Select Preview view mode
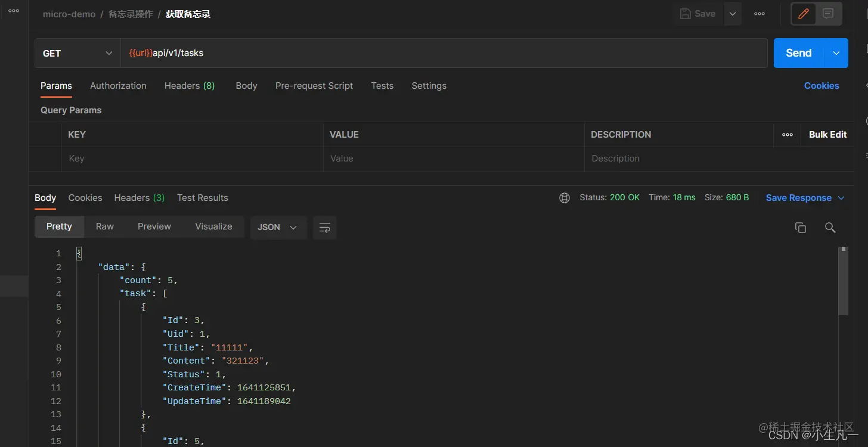Viewport: 868px width, 447px height. coord(154,226)
